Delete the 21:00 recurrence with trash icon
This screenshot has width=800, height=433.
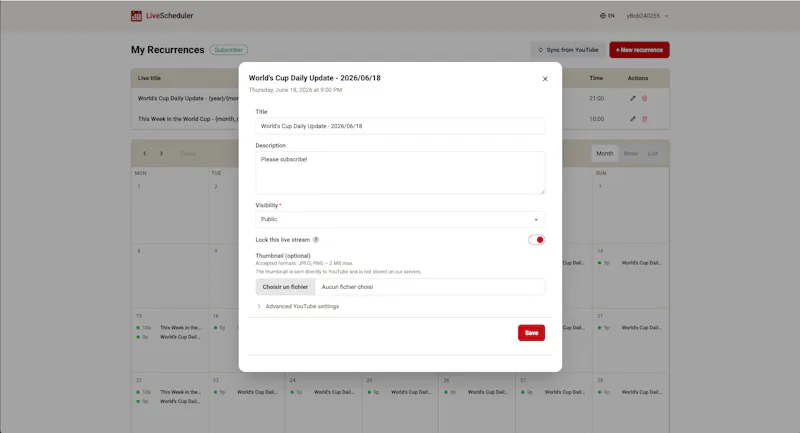click(644, 98)
